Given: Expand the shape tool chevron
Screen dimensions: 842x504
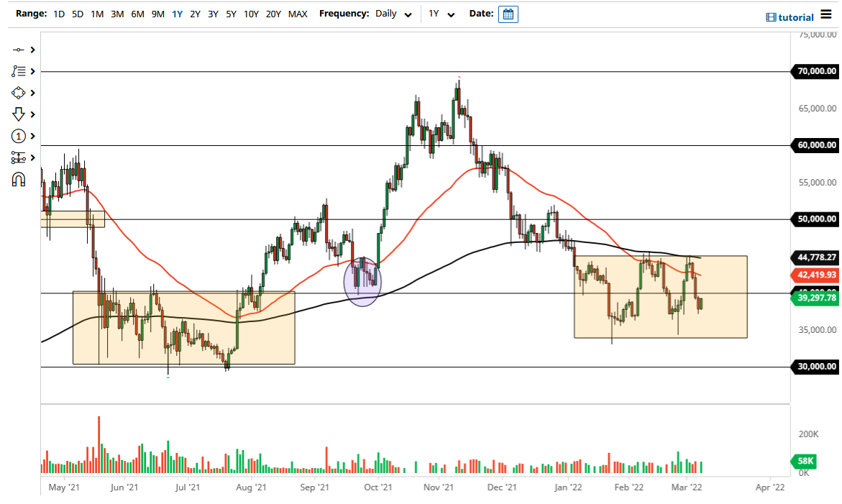Looking at the screenshot, I should [x=31, y=93].
